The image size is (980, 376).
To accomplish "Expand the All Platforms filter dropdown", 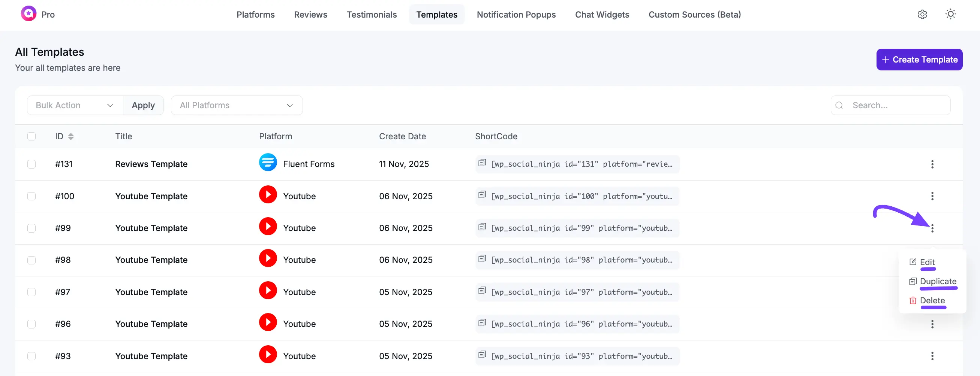I will 237,105.
